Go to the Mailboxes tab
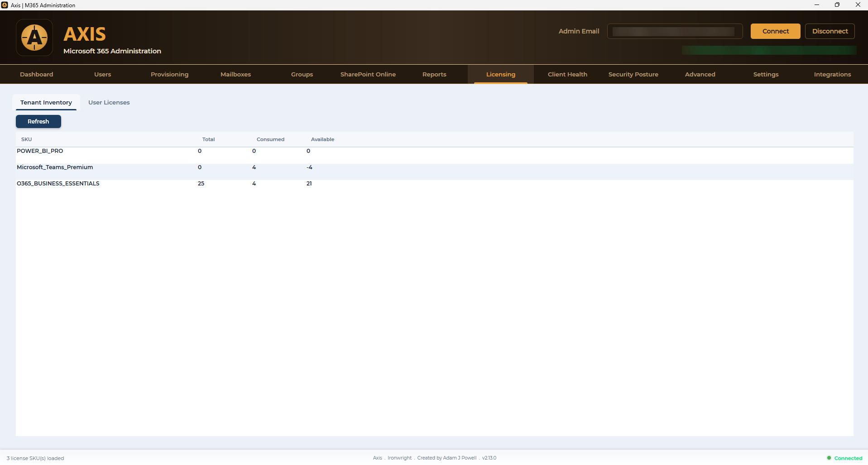Viewport: 868px width, 465px height. [236, 74]
